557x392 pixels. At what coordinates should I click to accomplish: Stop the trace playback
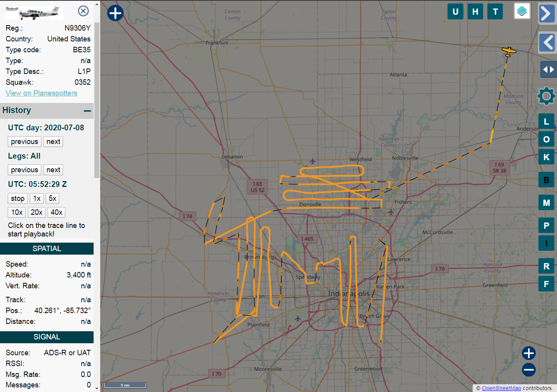17,199
